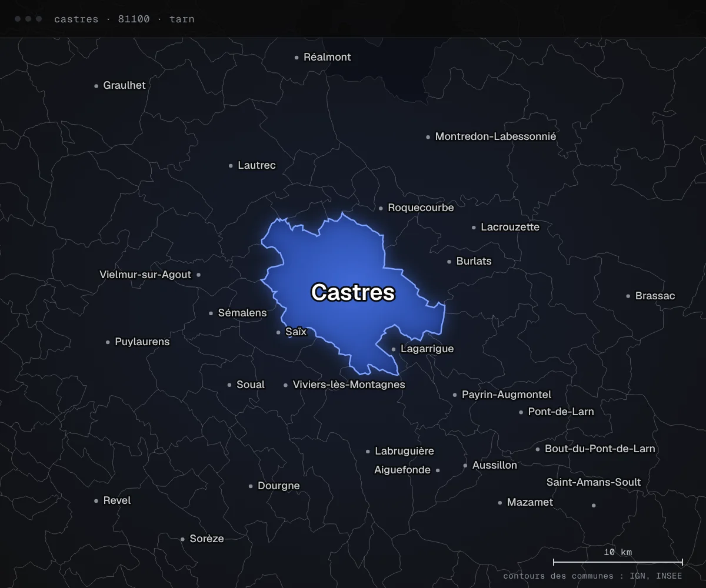Select the Réalmont town label
The height and width of the screenshot is (588, 706).
(x=327, y=57)
